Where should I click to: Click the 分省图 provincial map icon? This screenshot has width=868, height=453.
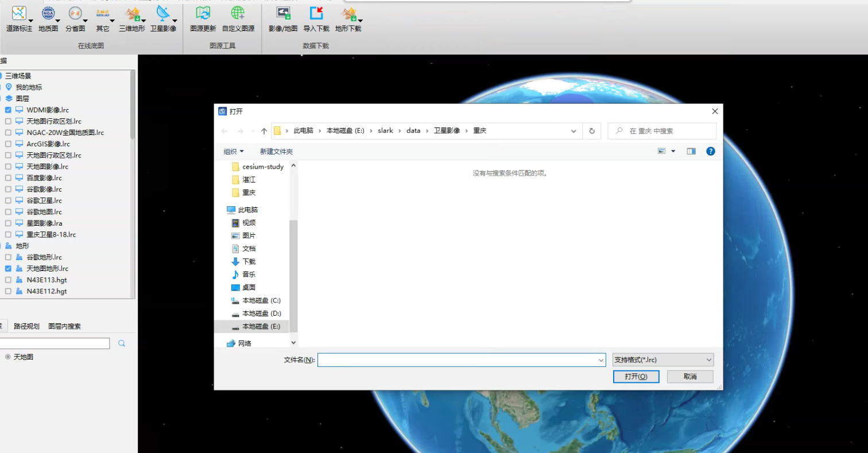75,13
